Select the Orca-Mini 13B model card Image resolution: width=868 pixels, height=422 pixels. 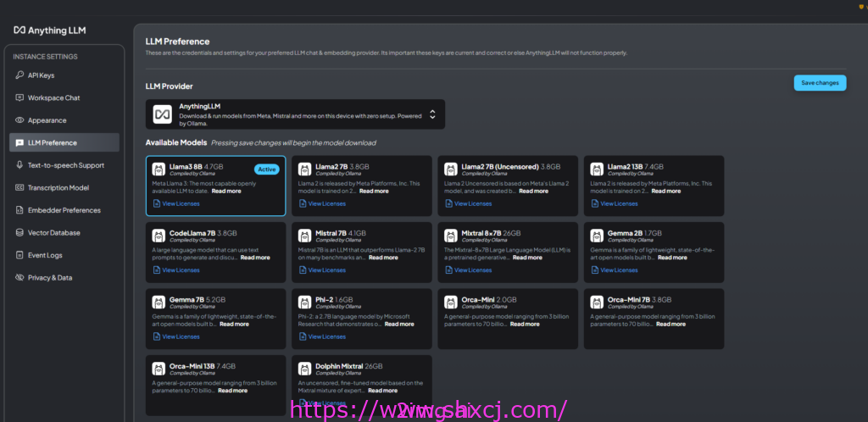point(216,386)
